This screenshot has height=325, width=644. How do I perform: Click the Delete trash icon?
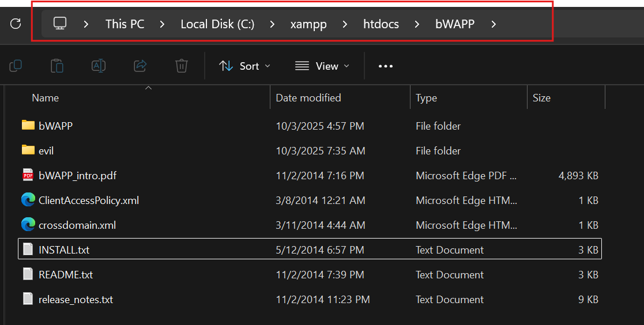click(182, 66)
